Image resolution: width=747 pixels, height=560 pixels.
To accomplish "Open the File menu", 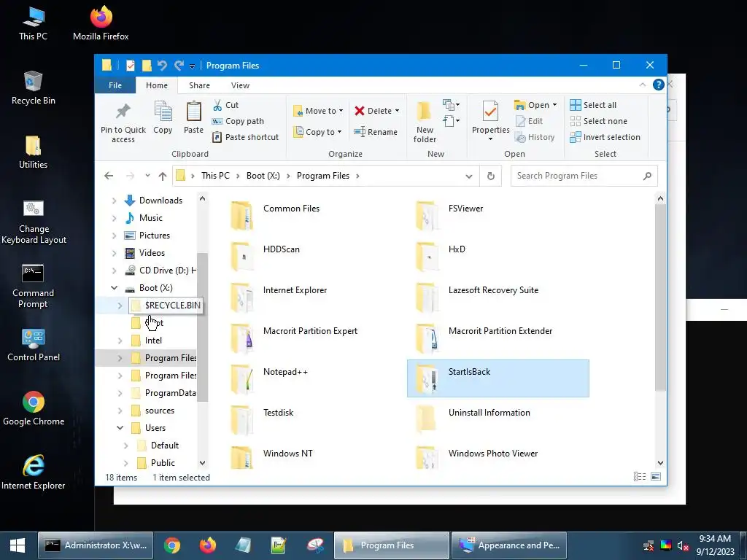I will tap(115, 85).
